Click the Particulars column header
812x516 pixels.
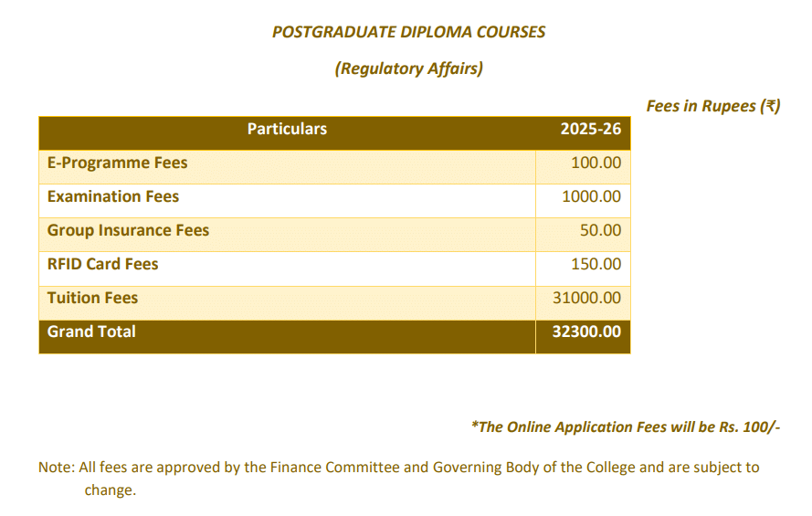(x=287, y=129)
